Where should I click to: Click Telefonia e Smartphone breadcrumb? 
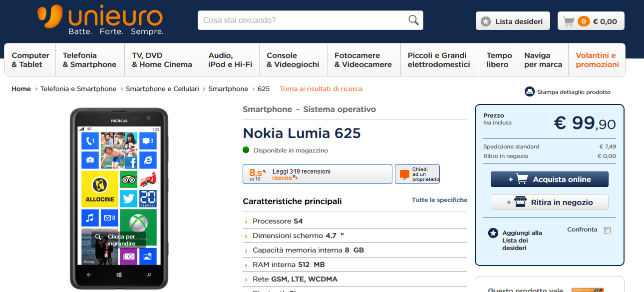[78, 88]
